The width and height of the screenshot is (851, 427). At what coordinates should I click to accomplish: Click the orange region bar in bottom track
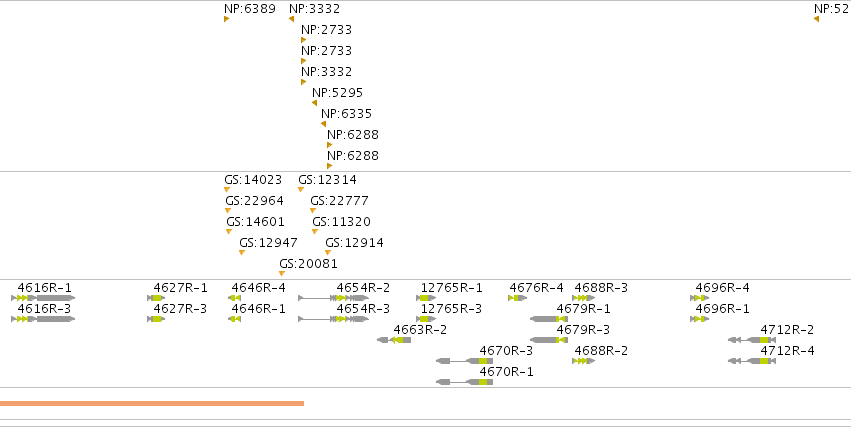pyautogui.click(x=152, y=404)
